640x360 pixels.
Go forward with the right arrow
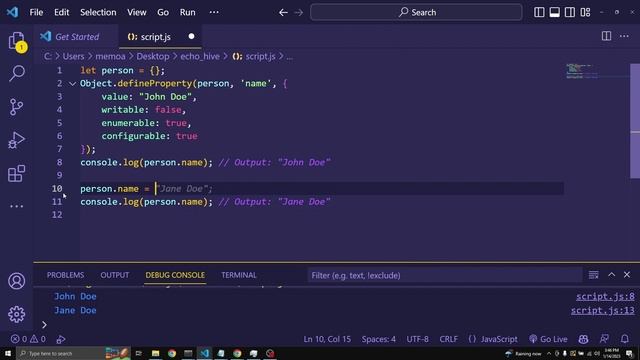tap(299, 13)
